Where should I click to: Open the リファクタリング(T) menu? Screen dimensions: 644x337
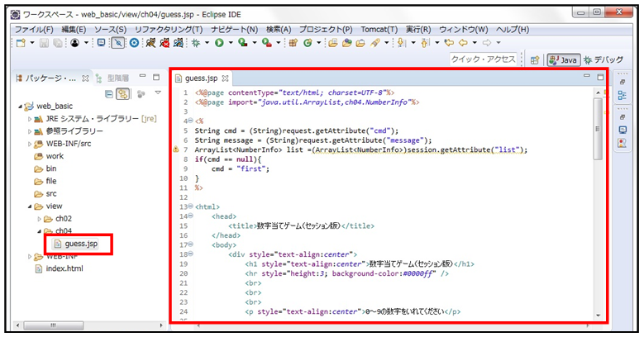click(x=164, y=29)
